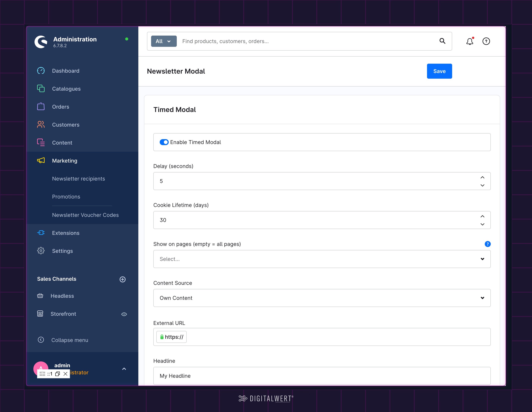Click the search magnifier icon
This screenshot has width=532, height=412.
(442, 41)
